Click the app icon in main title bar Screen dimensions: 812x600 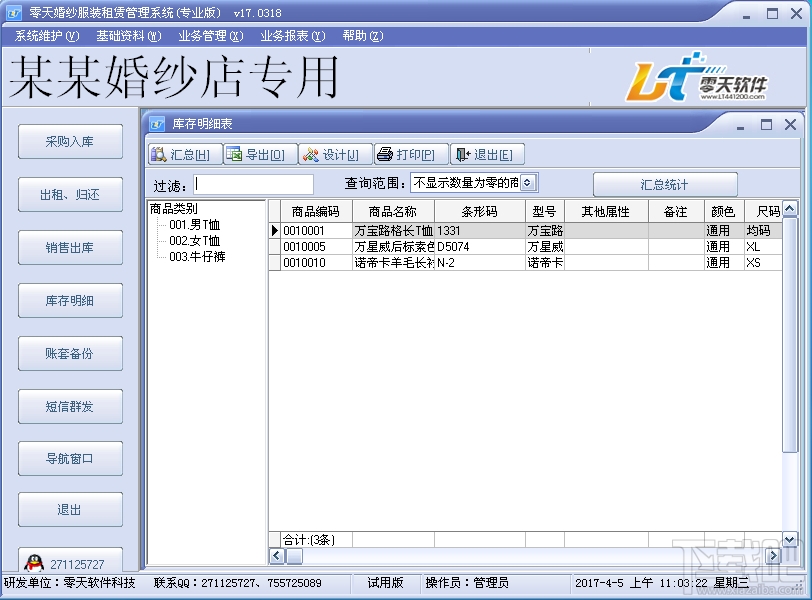click(14, 13)
